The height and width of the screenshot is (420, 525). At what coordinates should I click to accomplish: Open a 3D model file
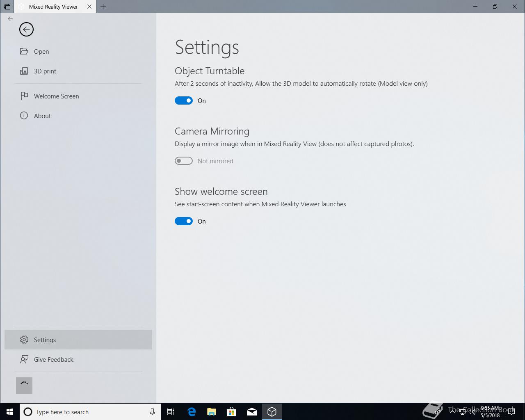pos(78,52)
